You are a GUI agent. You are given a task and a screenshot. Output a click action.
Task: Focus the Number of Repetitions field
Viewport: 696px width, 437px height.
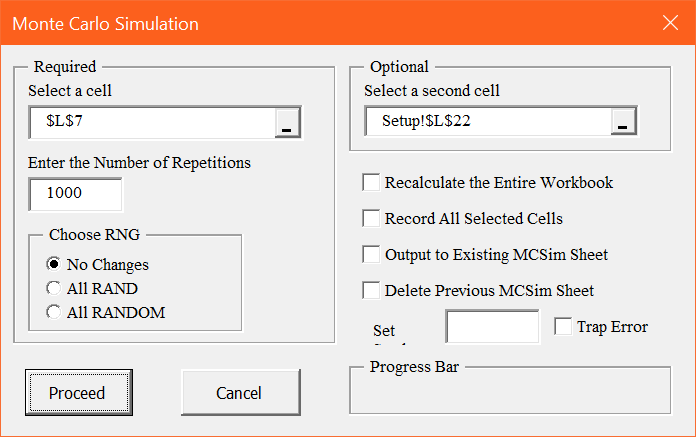pyautogui.click(x=76, y=194)
